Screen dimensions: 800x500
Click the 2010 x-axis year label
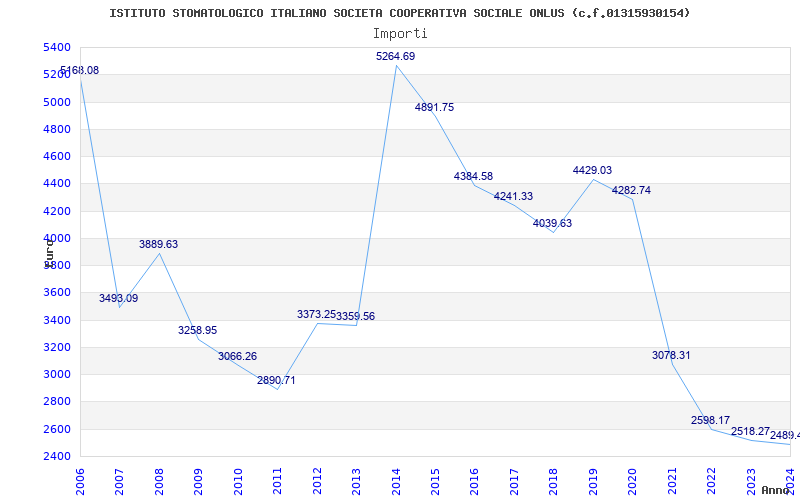click(x=238, y=482)
